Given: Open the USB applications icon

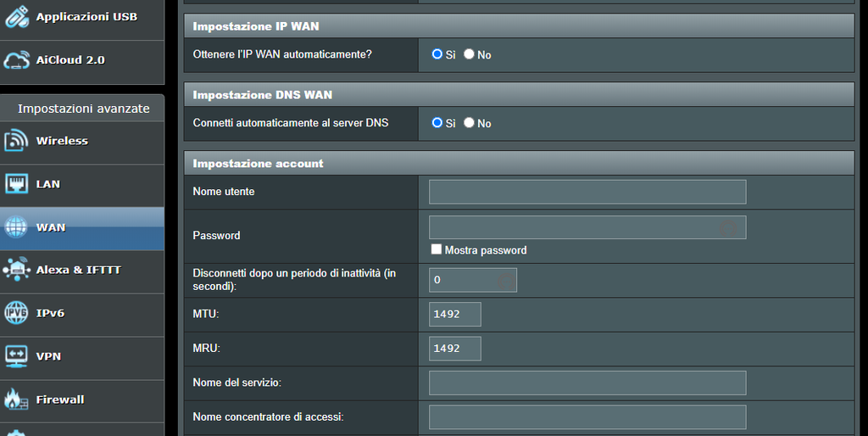Looking at the screenshot, I should click(17, 17).
